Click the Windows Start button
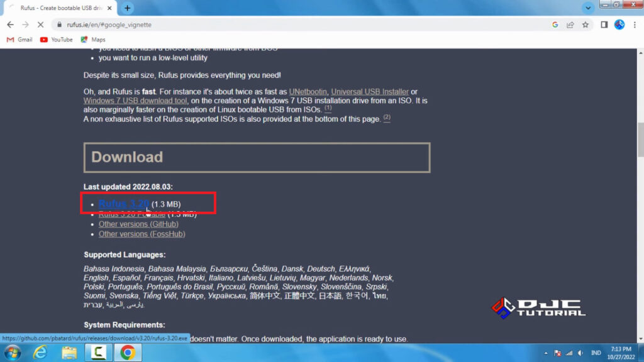Screen dimensions: 644x362 coord(11,354)
